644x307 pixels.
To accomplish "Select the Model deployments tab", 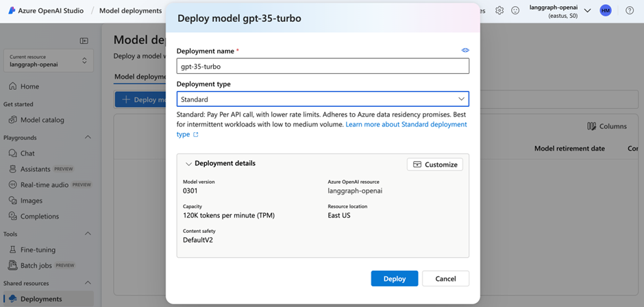I will tap(140, 77).
